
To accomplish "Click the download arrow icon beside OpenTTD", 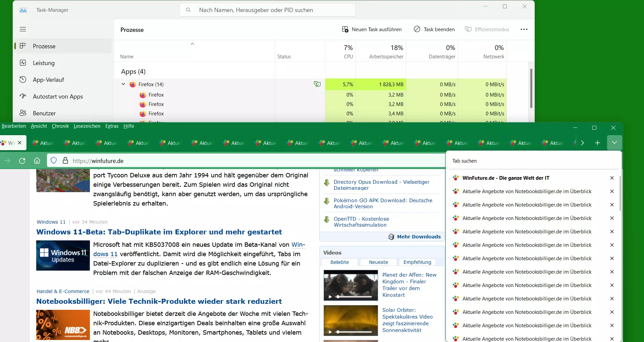I will tap(327, 220).
